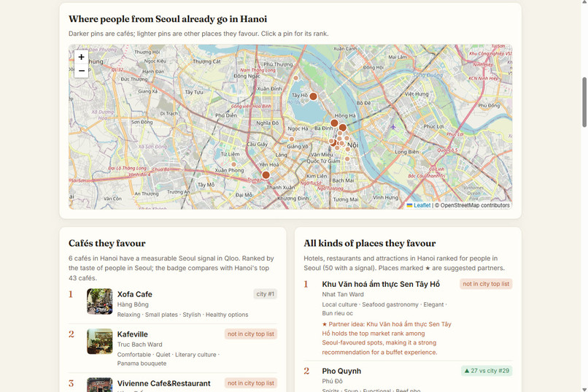Zoom in on the Hanoi map
This screenshot has height=392, width=588.
(82, 57)
